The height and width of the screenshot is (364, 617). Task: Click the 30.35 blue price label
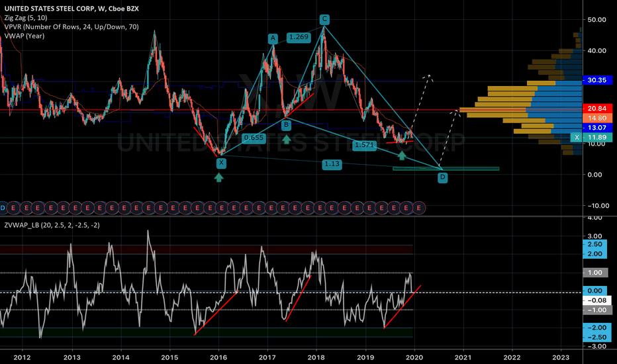[x=597, y=80]
